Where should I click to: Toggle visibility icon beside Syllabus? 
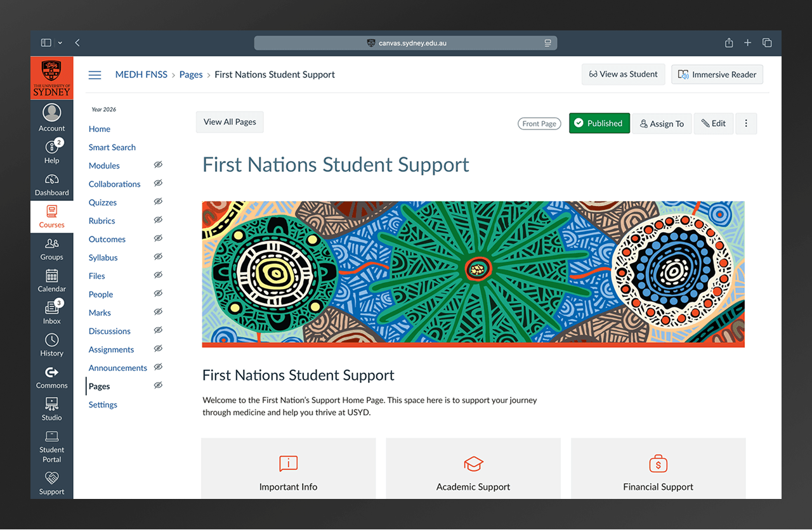[158, 257]
